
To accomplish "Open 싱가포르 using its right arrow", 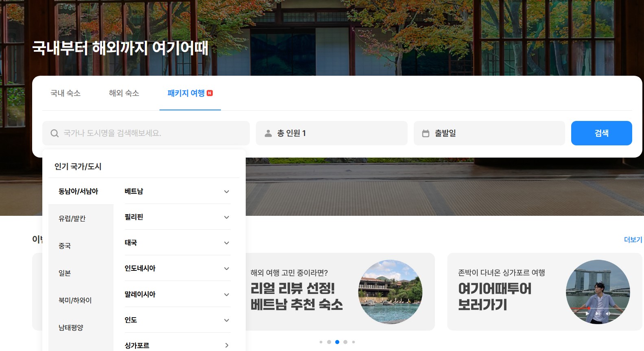I will point(227,345).
